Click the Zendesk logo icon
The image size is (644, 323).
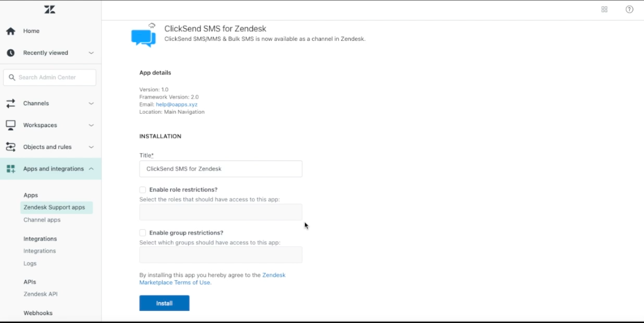pos(50,9)
